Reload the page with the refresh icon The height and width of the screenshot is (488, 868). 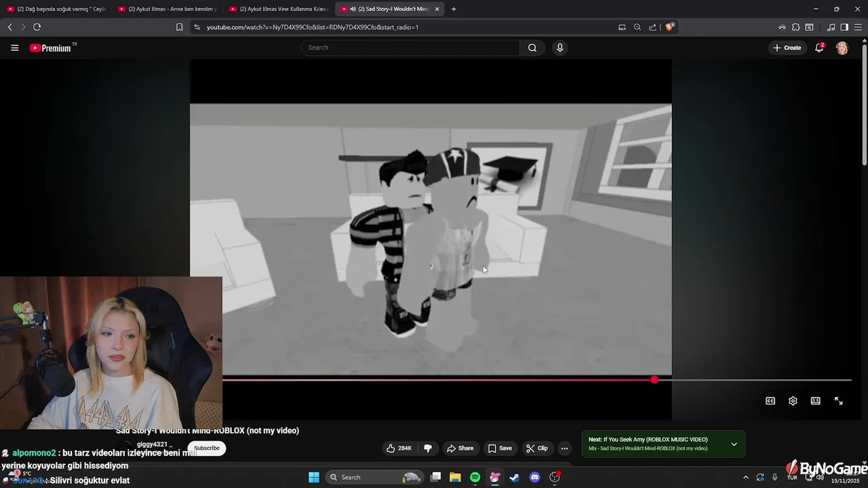pos(37,27)
